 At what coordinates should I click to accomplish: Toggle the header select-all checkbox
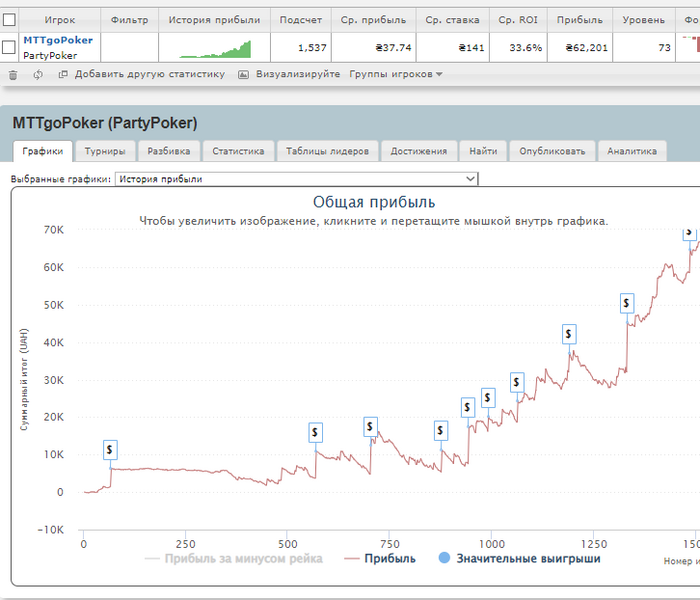pyautogui.click(x=9, y=20)
